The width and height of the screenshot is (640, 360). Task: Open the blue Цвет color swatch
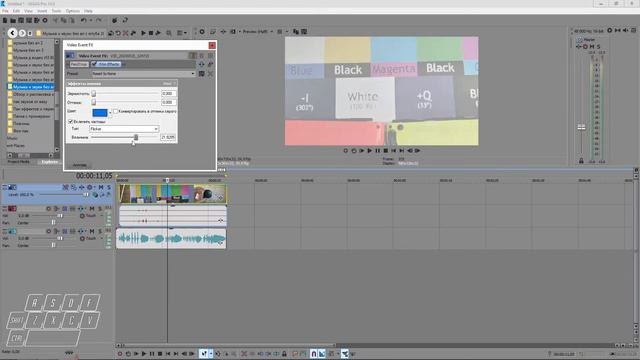pyautogui.click(x=100, y=113)
